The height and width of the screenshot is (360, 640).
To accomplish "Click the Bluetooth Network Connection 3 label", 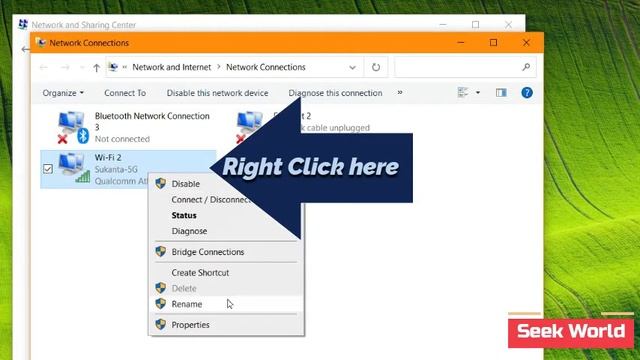I will click(152, 121).
